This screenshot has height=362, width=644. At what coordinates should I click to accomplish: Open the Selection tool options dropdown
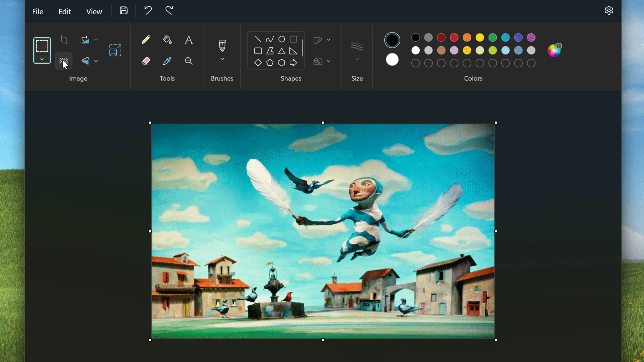tap(42, 59)
